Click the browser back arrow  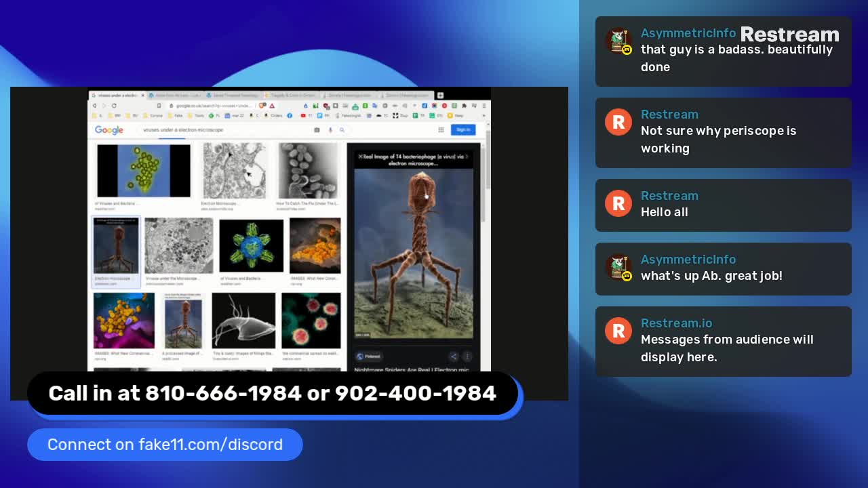(94, 106)
